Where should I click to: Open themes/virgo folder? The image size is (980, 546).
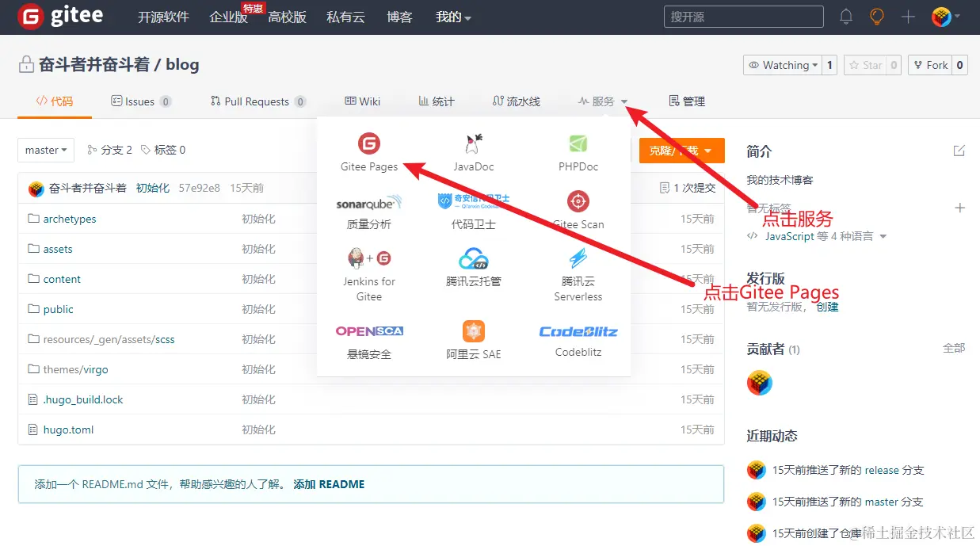point(76,369)
